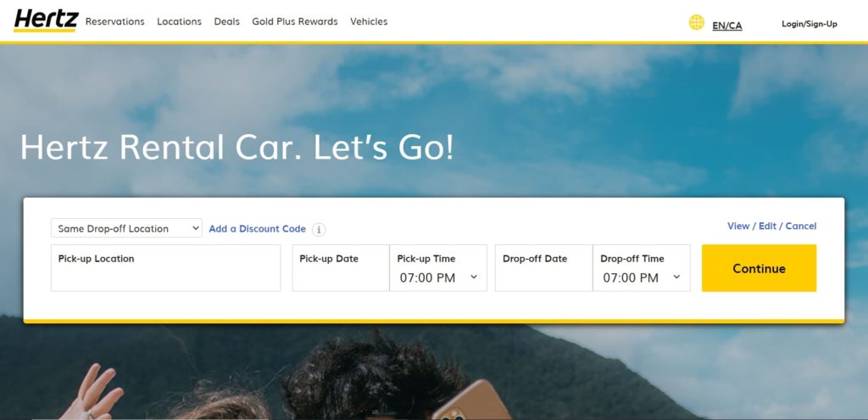Expand the Pick-up Time dropdown
868x420 pixels.
(438, 277)
